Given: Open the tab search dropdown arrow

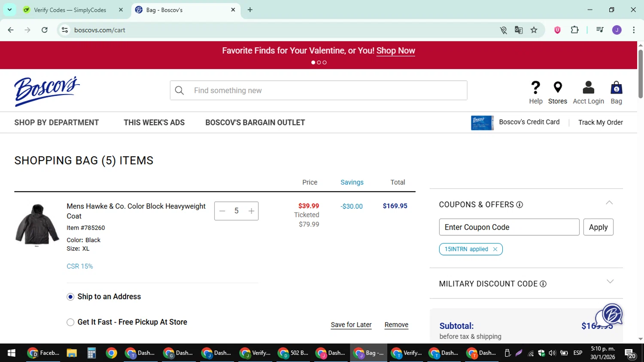Looking at the screenshot, I should (9, 9).
